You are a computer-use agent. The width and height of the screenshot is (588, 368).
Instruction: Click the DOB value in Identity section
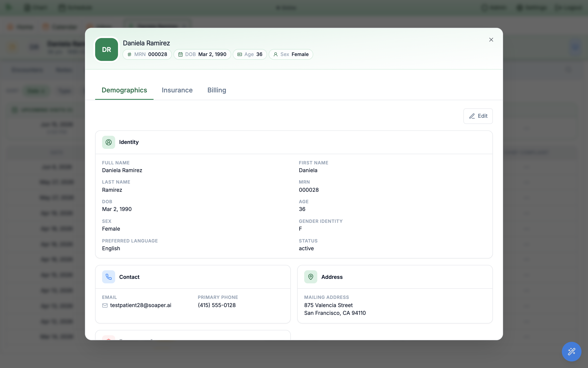[x=117, y=209]
